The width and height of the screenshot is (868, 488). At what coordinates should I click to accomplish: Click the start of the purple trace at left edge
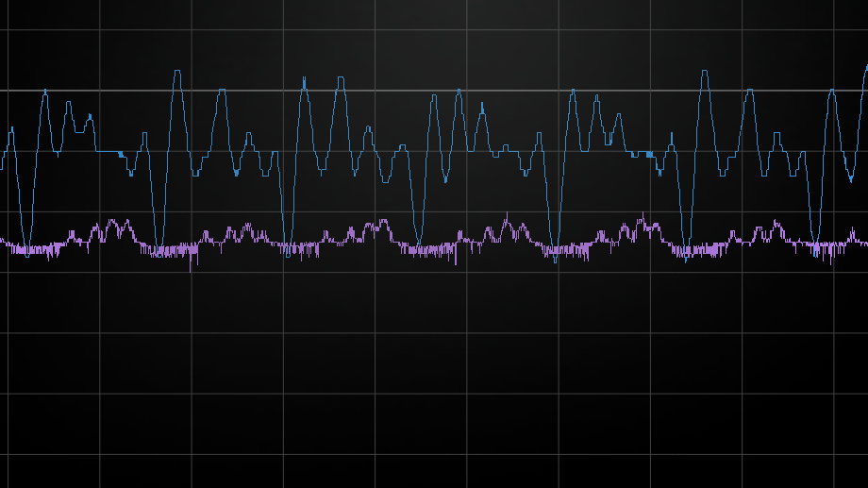[x=3, y=242]
